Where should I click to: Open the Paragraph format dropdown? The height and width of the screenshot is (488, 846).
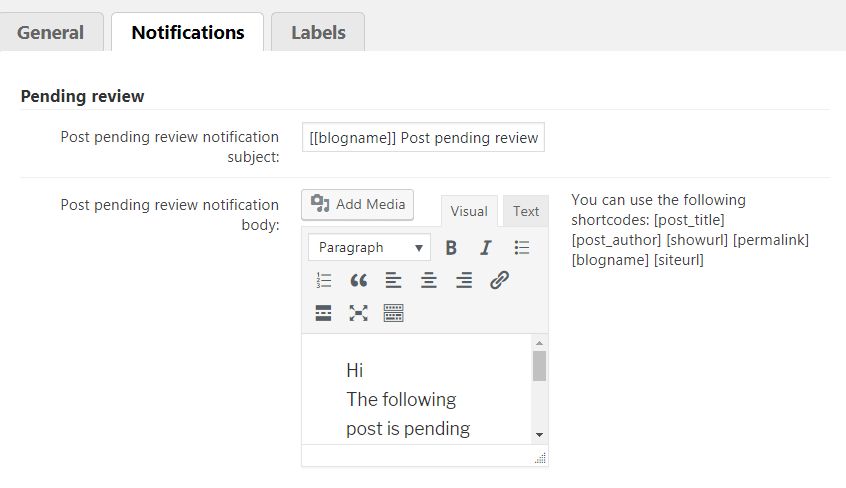pyautogui.click(x=369, y=248)
